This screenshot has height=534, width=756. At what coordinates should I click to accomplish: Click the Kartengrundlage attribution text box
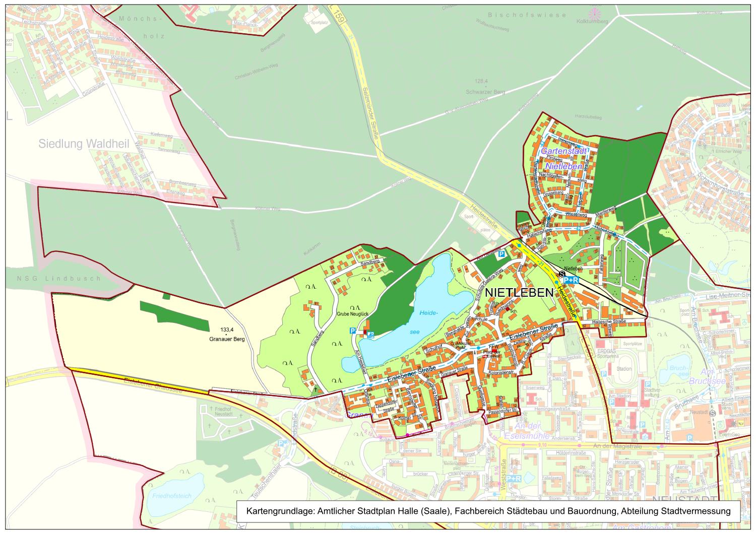tap(488, 511)
